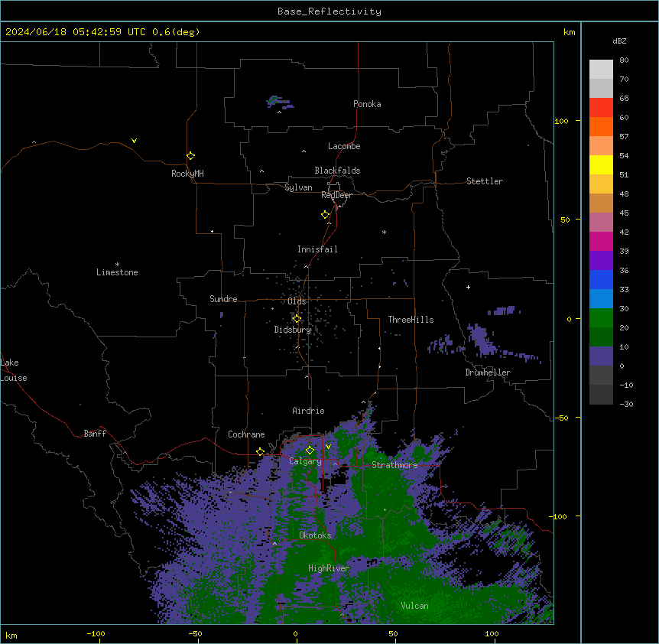
Task: Click the ThreeHills city label
Action: coord(411,320)
